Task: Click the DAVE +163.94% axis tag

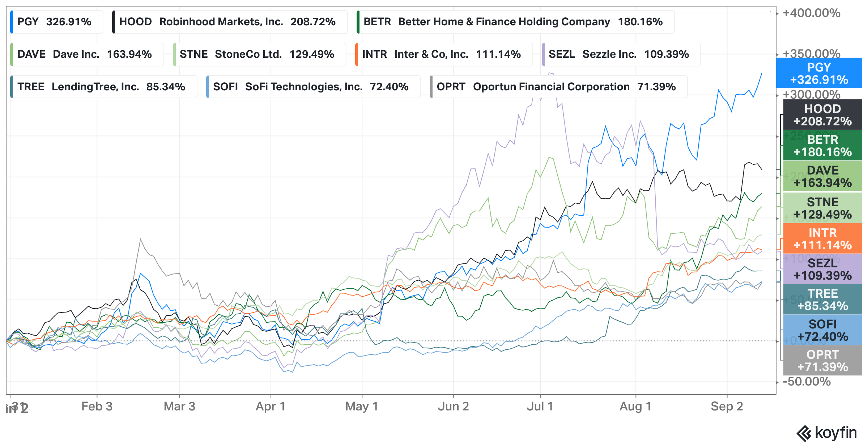Action: click(x=823, y=176)
